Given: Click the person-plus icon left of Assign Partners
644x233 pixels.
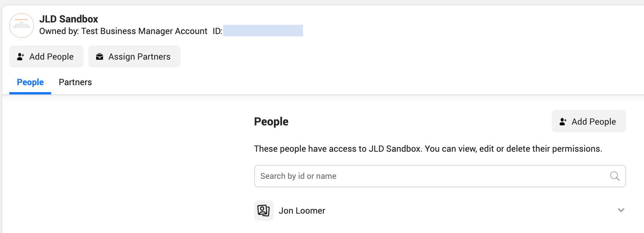Looking at the screenshot, I should [21, 57].
